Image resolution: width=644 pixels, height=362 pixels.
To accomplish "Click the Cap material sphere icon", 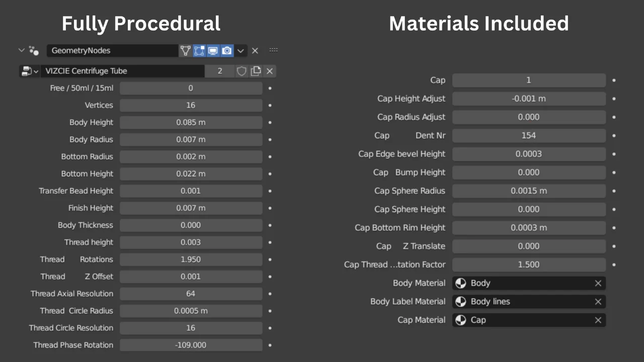I will tap(461, 320).
